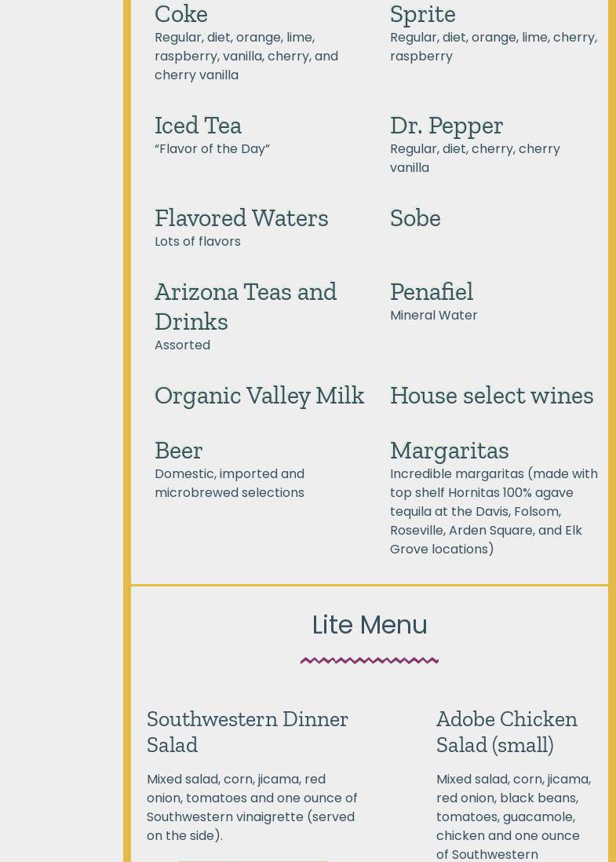Open the Southwestern Dinner Salad item
Screen dimensions: 616x862
tap(247, 731)
